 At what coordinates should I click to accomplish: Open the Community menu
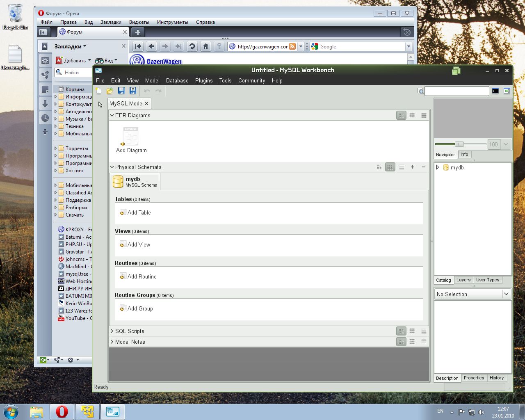coord(251,81)
